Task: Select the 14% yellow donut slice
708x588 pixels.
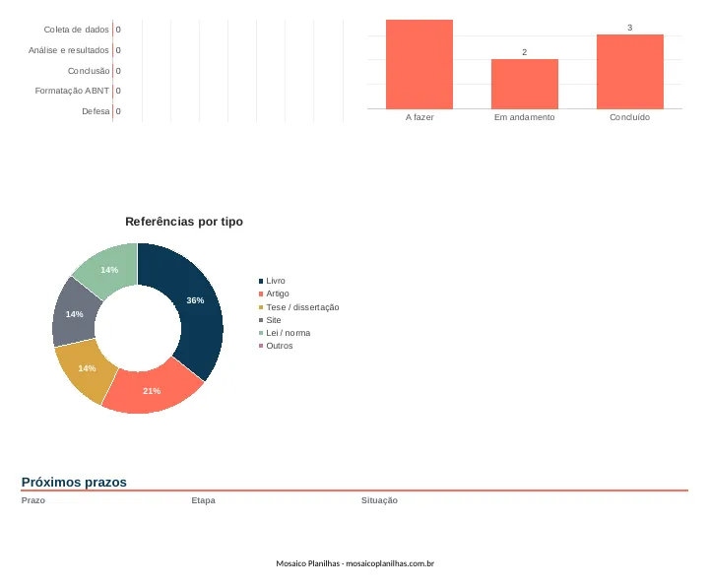Action: 86,370
